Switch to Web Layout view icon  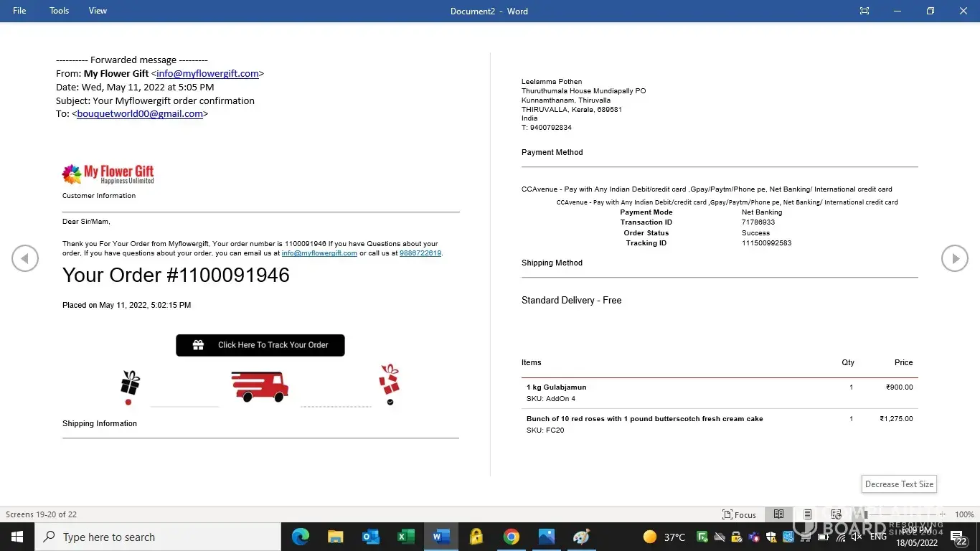point(836,514)
